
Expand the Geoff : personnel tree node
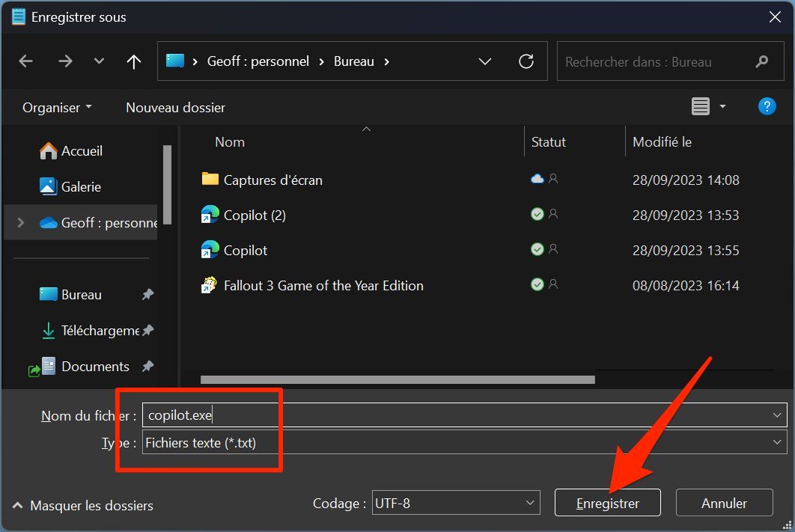tap(21, 222)
